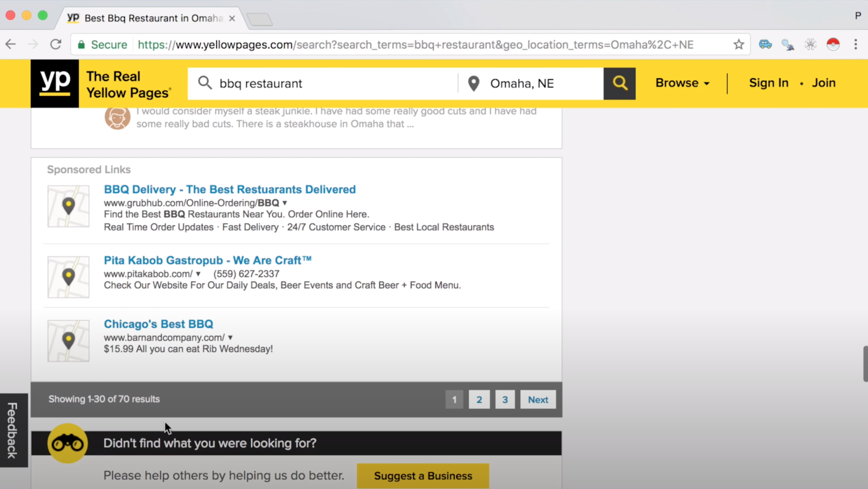Select the Best Bbq Restaurant in Omaha tab
The width and height of the screenshot is (868, 489).
(x=149, y=18)
